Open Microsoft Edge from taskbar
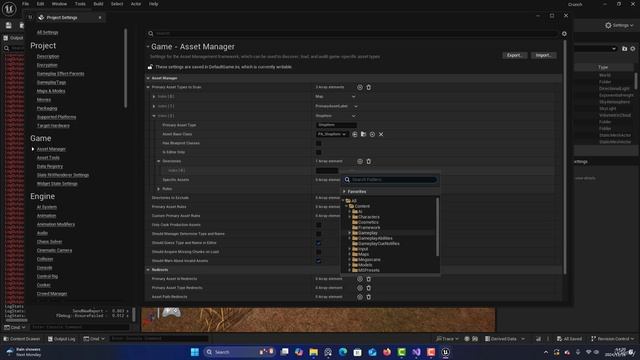 point(343,352)
